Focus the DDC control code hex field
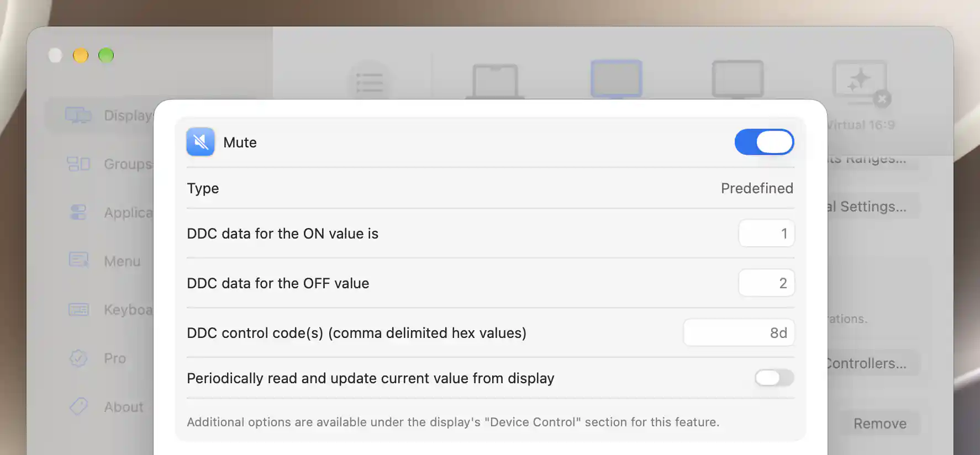 739,333
